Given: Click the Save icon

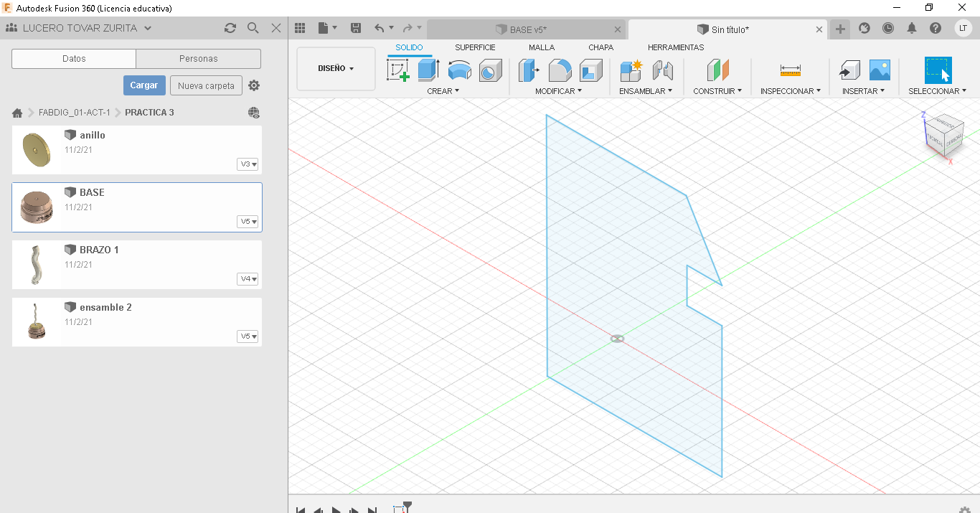Looking at the screenshot, I should 356,28.
